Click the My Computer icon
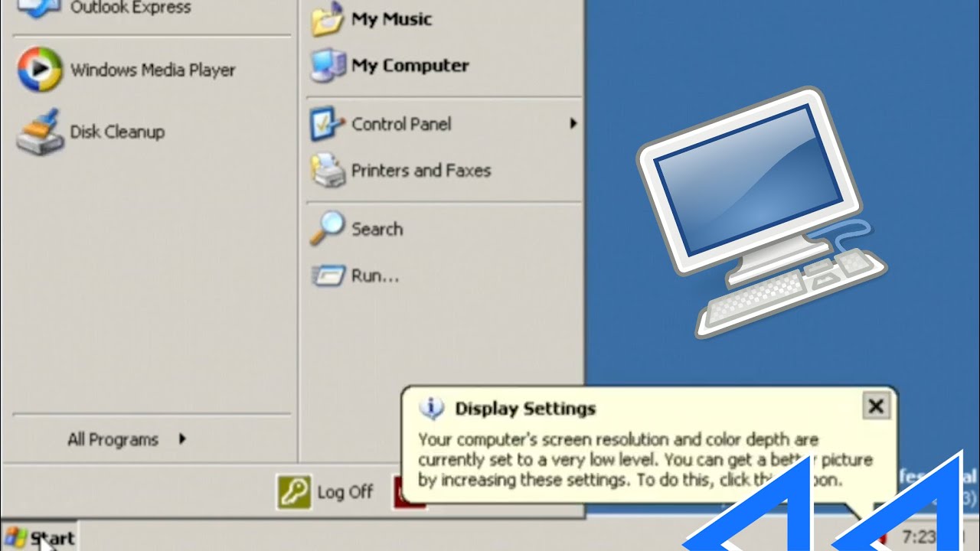 pyautogui.click(x=328, y=65)
